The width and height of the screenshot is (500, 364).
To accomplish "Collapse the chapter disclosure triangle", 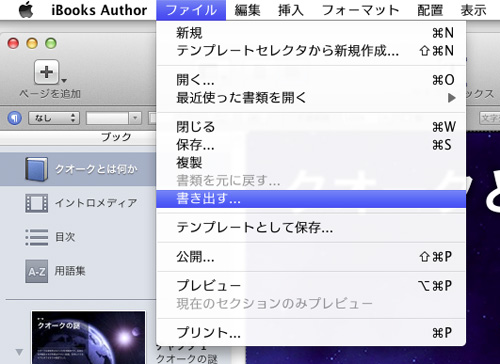I will pos(19,352).
